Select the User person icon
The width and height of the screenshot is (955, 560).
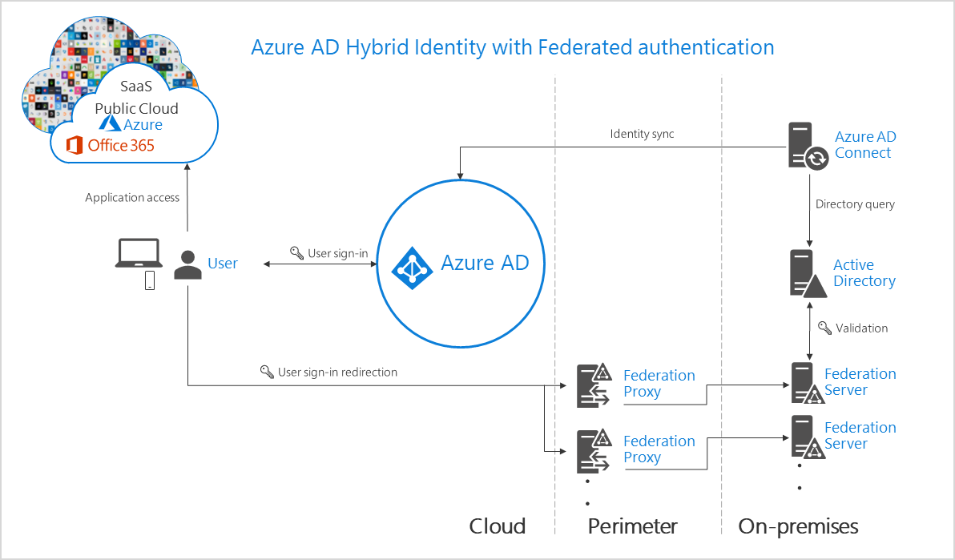tap(188, 264)
